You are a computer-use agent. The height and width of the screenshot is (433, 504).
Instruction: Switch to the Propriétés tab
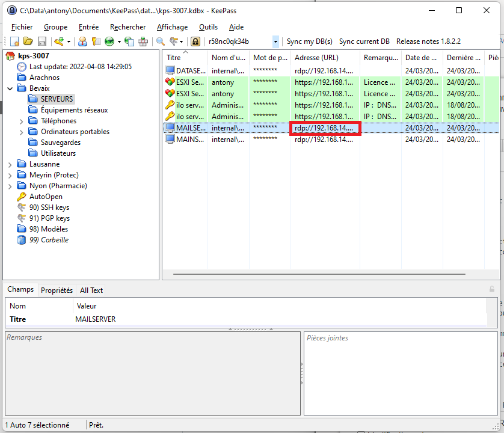pos(57,290)
